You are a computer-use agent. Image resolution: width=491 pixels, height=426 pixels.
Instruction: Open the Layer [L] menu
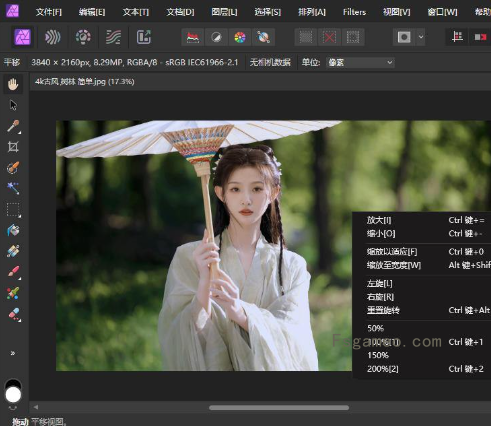point(224,12)
